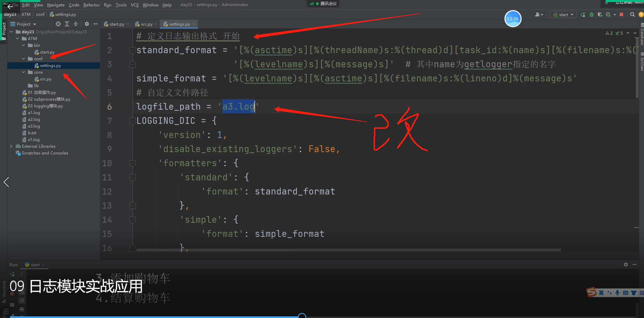This screenshot has height=318, width=644.
Task: Go to next highlighted error arrow
Action: pos(635,33)
